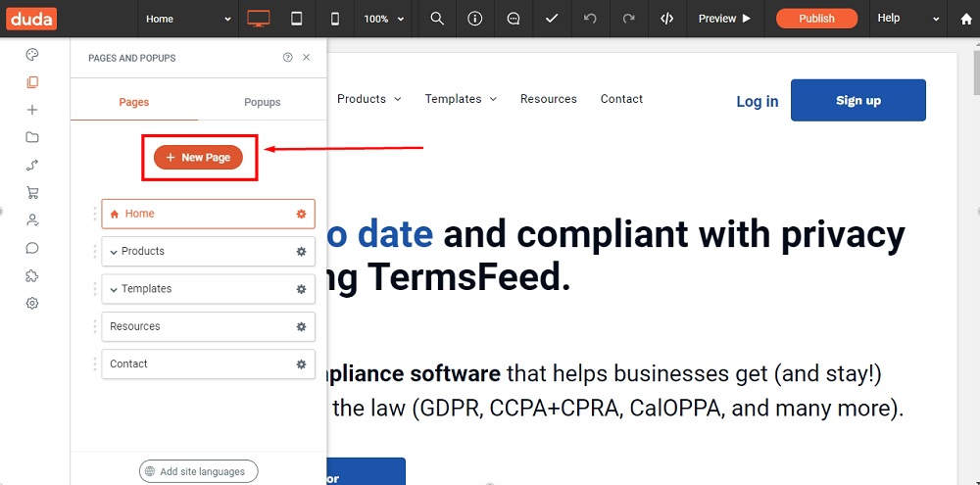Open the Help dropdown menu
The height and width of the screenshot is (485, 980).
[908, 19]
